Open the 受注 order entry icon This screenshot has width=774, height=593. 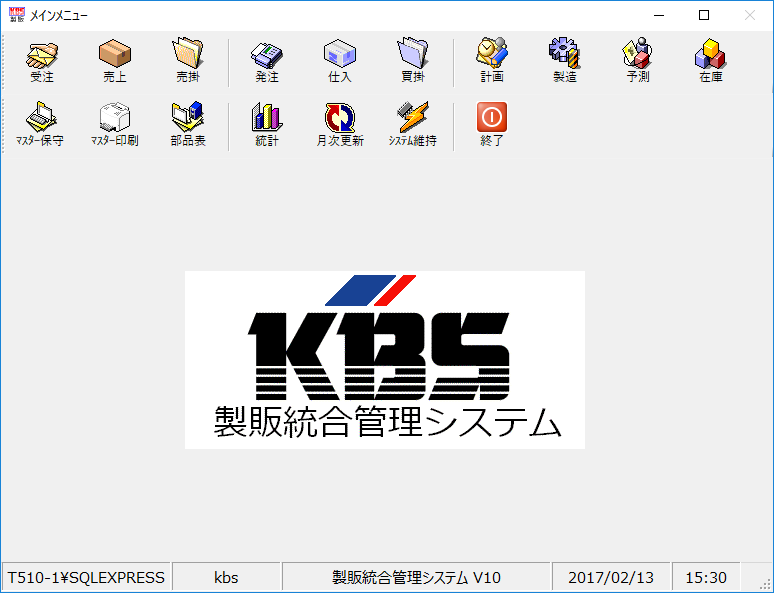(42, 62)
